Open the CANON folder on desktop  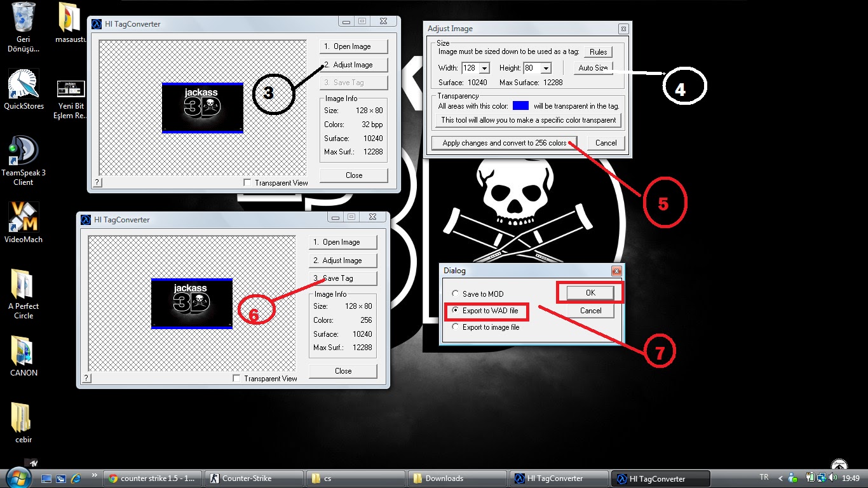click(24, 356)
